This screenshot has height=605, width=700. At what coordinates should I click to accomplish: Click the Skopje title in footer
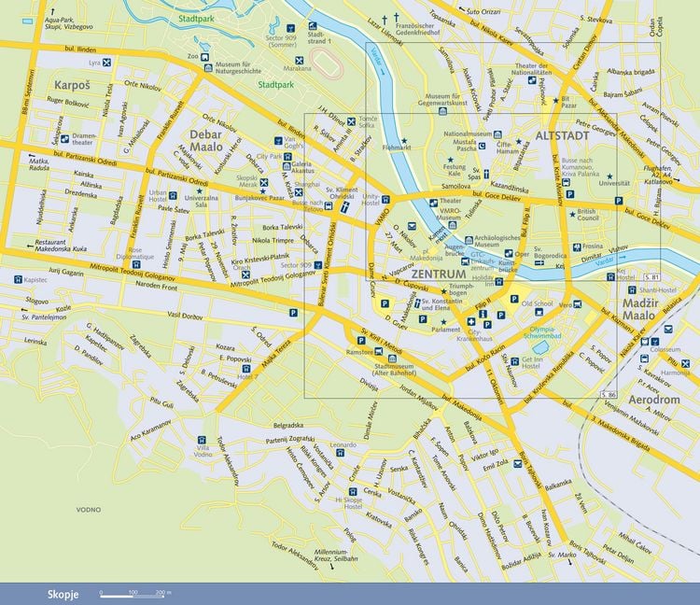click(63, 595)
